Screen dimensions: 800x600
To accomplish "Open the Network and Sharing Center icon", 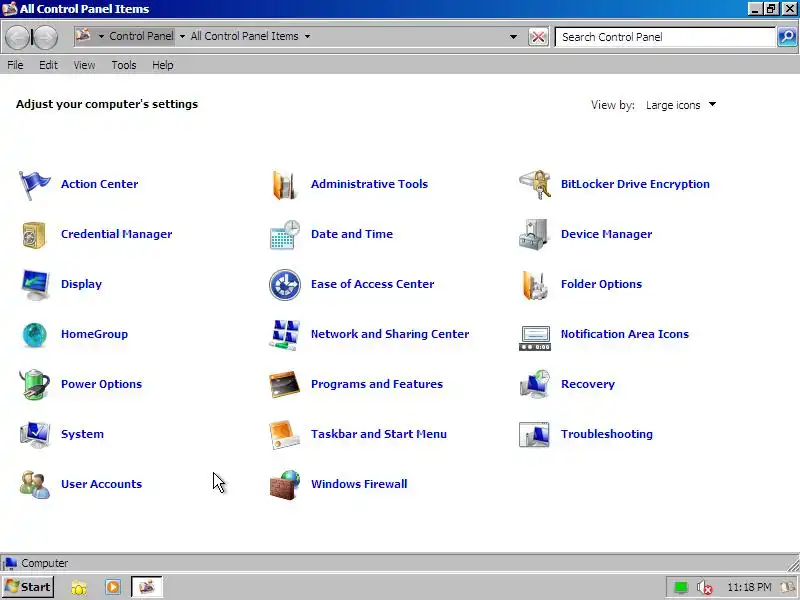I will (285, 335).
